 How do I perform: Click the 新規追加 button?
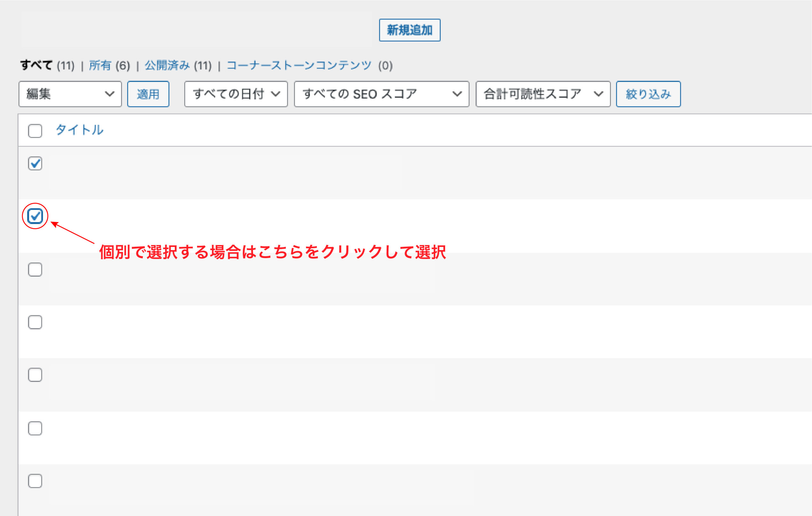(x=410, y=30)
